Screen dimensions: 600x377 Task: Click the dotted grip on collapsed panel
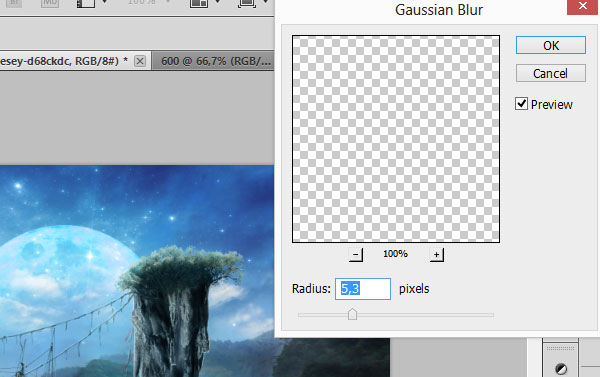click(560, 348)
